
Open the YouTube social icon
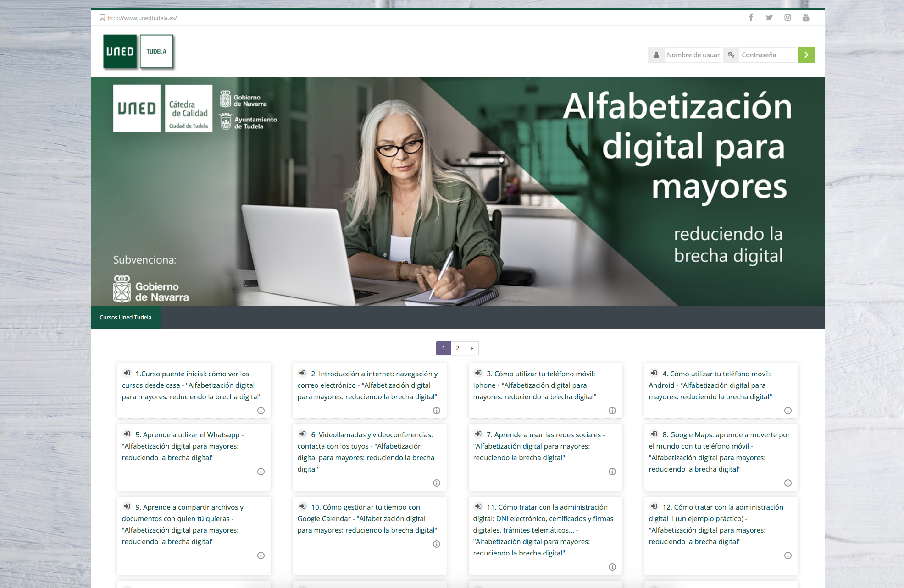(806, 17)
